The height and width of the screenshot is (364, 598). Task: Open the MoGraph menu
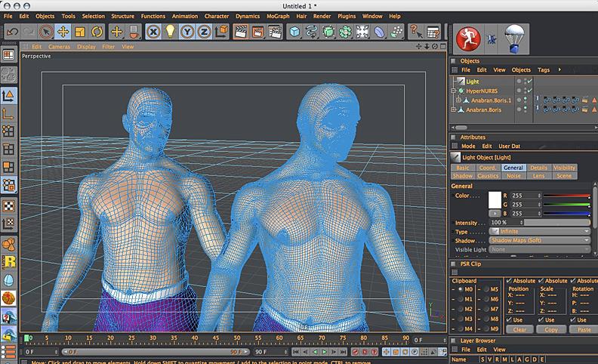point(278,16)
